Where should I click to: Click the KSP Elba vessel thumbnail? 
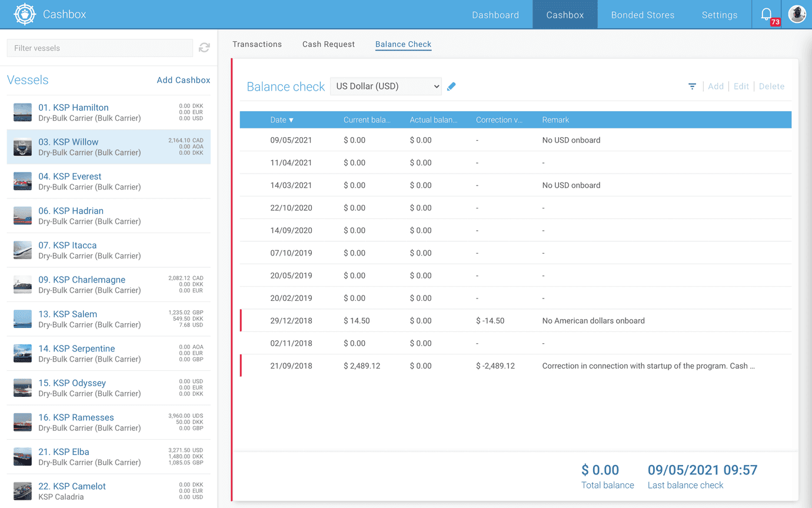23,457
